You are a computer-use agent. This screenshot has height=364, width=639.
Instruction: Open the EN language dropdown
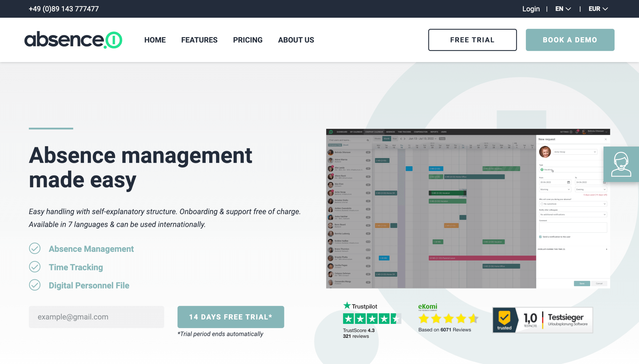pyautogui.click(x=563, y=9)
